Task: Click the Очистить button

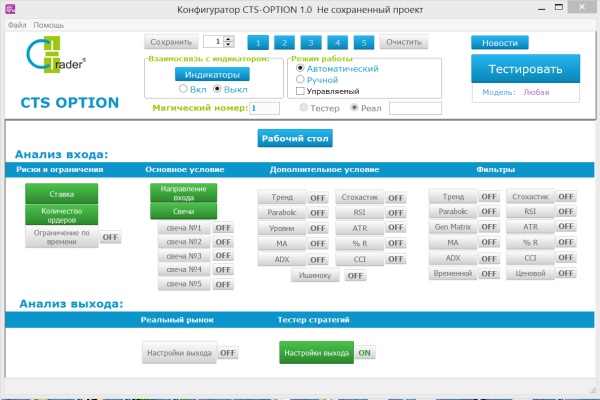Action: [x=404, y=42]
